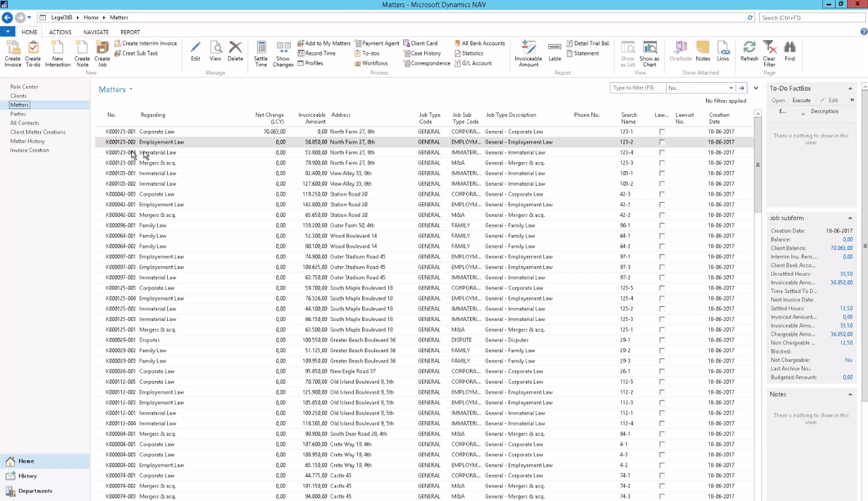This screenshot has width=868, height=501.
Task: Click the Search (Ctrl+F3) box
Action: [813, 18]
